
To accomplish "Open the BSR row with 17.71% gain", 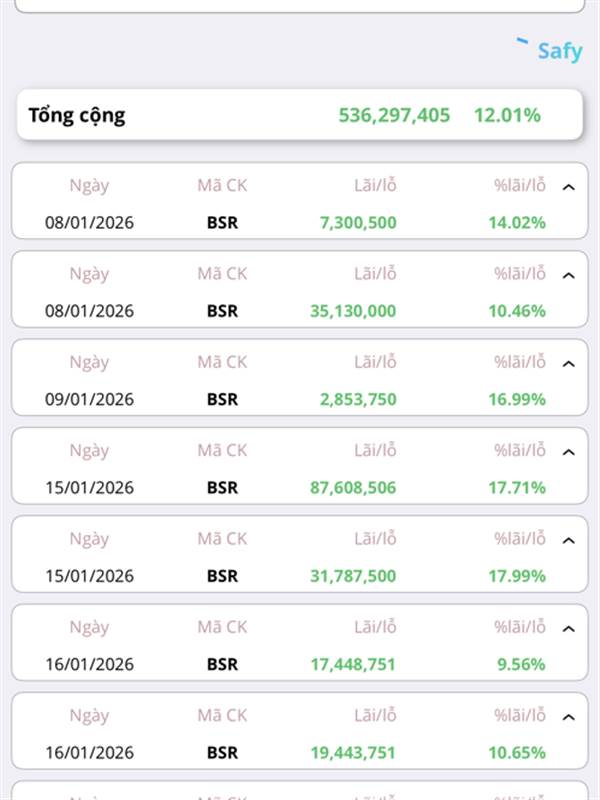I will pyautogui.click(x=299, y=465).
